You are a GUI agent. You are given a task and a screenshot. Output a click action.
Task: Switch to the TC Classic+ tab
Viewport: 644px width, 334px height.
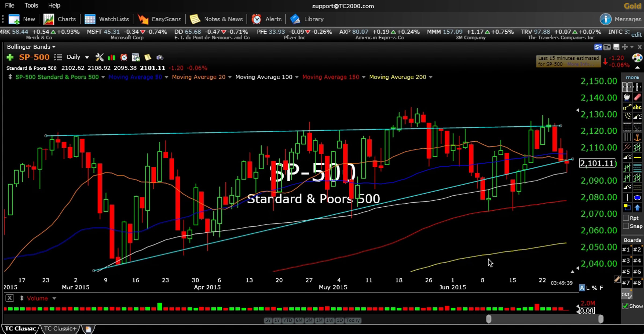pos(60,329)
